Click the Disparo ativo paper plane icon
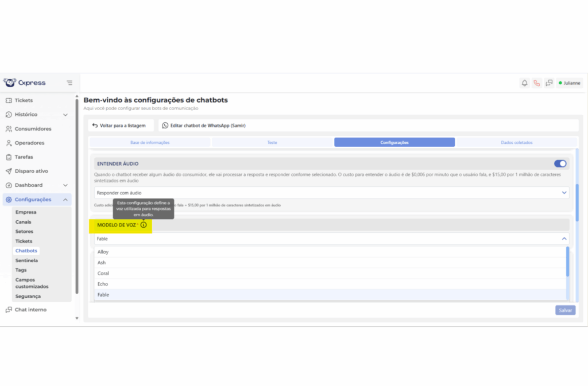The image size is (588, 386). (9, 171)
